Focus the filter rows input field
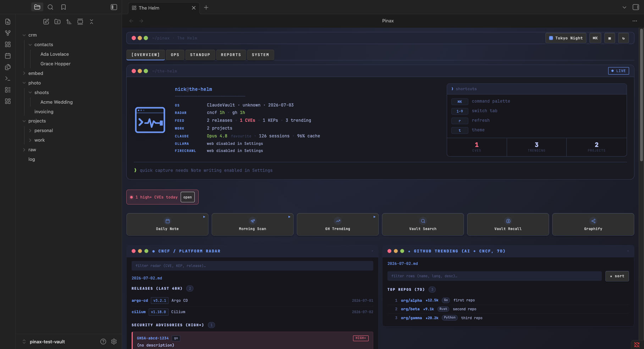 click(495, 276)
